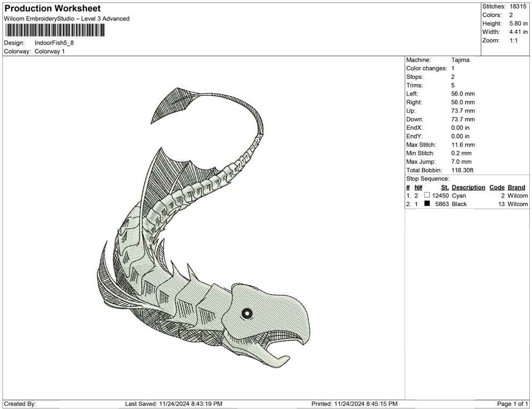
Task: Click the Colorway 1 value
Action: [49, 52]
